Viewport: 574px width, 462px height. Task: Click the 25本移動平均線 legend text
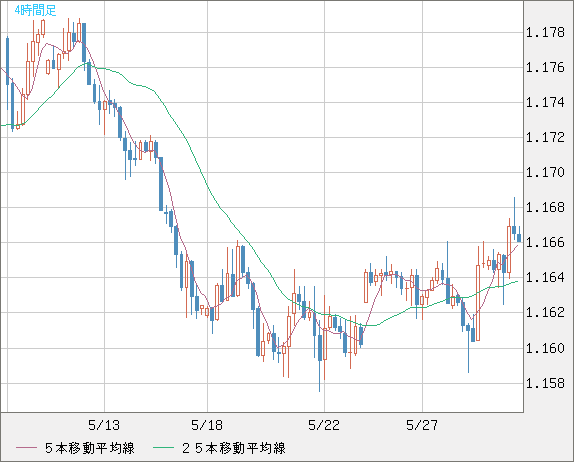pyautogui.click(x=234, y=448)
